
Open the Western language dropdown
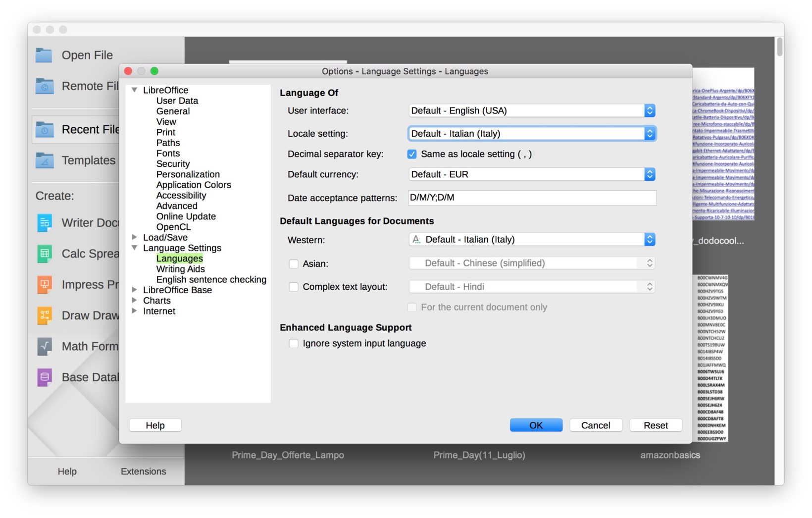tap(532, 240)
